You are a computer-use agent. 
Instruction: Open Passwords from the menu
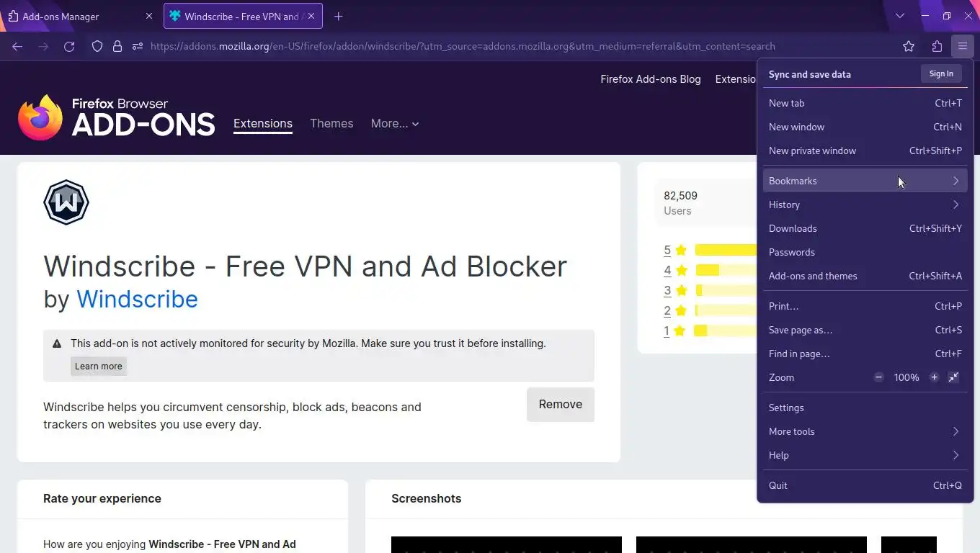(x=865, y=252)
